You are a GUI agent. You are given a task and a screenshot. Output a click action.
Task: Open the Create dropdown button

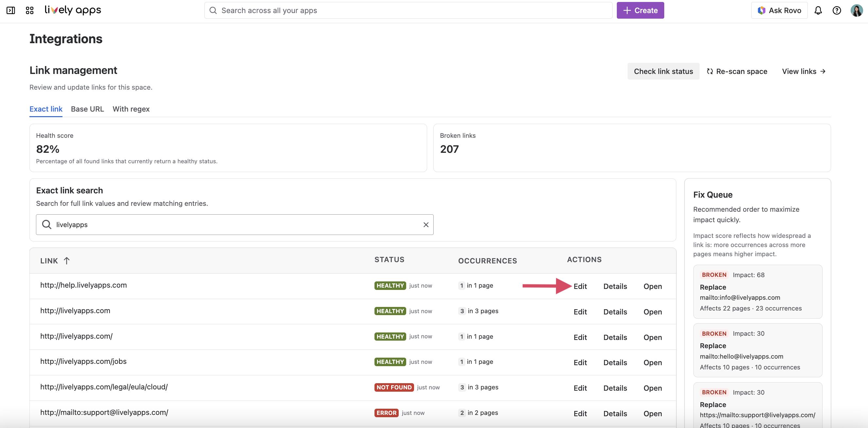click(x=640, y=10)
